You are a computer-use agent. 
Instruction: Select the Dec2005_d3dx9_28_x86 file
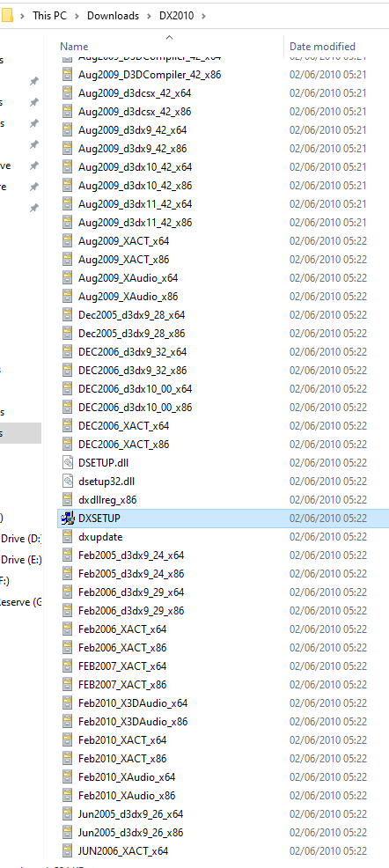132,334
